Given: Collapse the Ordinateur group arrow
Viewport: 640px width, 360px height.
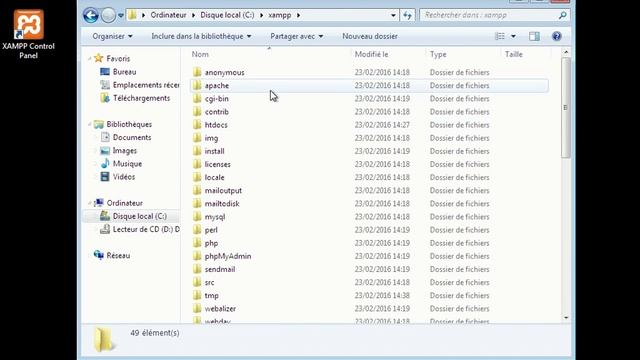Looking at the screenshot, I should [x=89, y=203].
